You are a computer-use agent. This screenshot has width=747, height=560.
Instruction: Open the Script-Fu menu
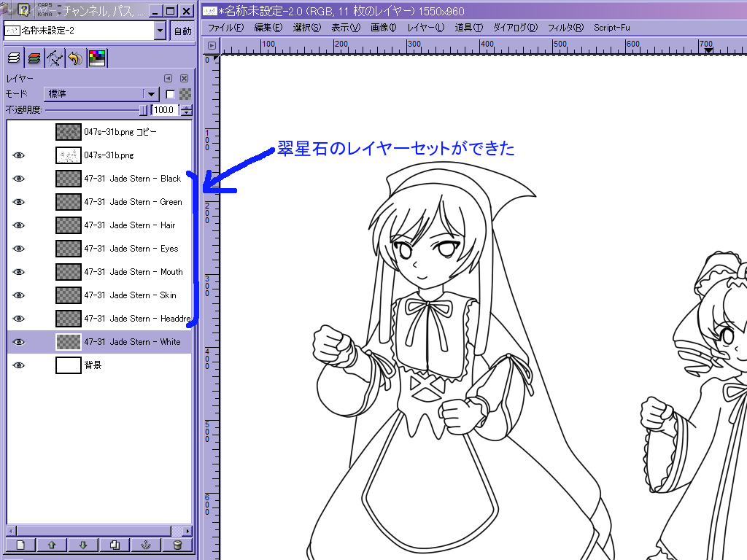612,28
